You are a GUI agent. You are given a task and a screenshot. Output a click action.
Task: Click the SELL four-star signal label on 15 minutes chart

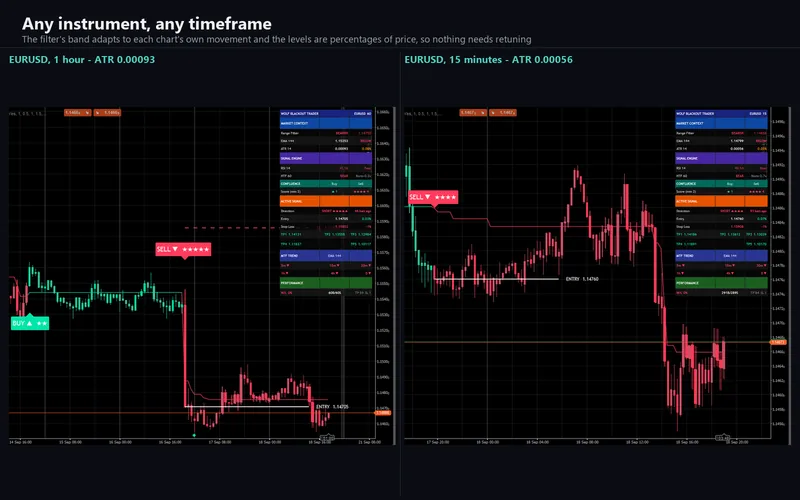pyautogui.click(x=433, y=197)
